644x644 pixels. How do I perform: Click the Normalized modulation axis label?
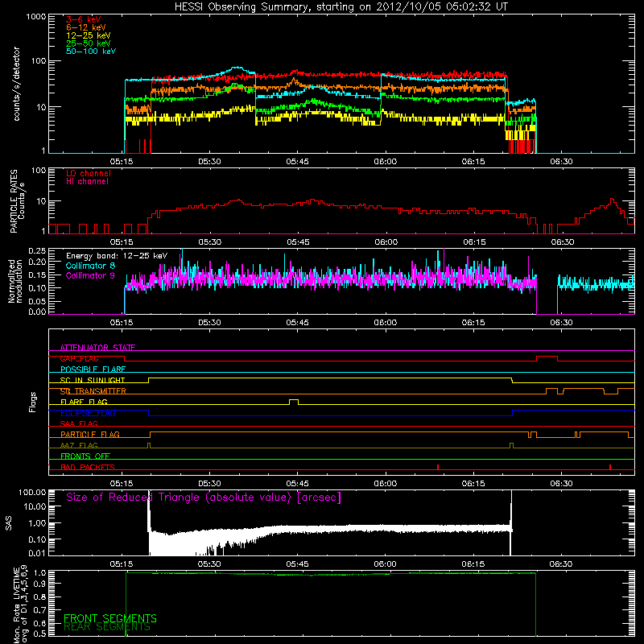click(x=15, y=281)
